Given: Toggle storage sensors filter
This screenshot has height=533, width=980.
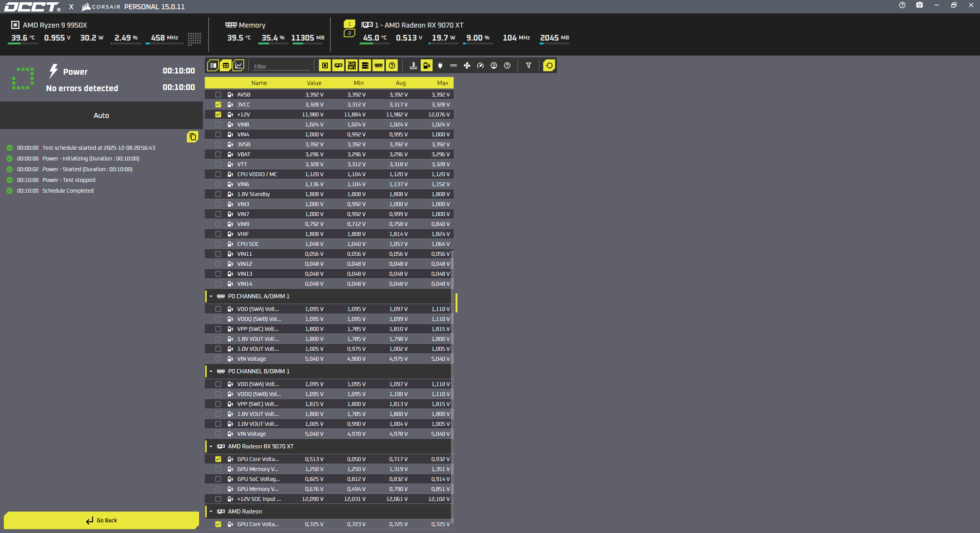Looking at the screenshot, I should [365, 65].
